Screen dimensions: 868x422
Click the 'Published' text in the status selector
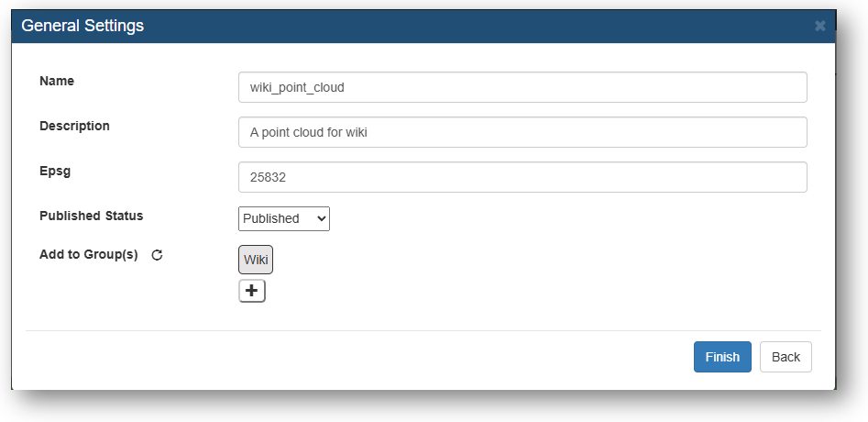271,218
